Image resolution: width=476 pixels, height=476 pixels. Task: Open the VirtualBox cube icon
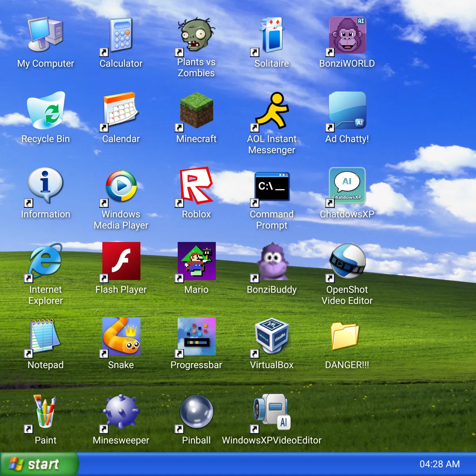point(272,336)
